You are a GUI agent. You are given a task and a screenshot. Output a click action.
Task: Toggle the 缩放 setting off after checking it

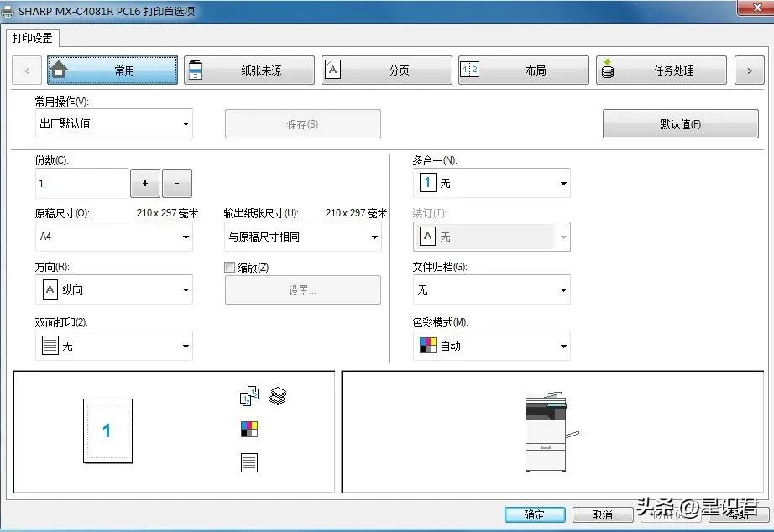tap(229, 267)
